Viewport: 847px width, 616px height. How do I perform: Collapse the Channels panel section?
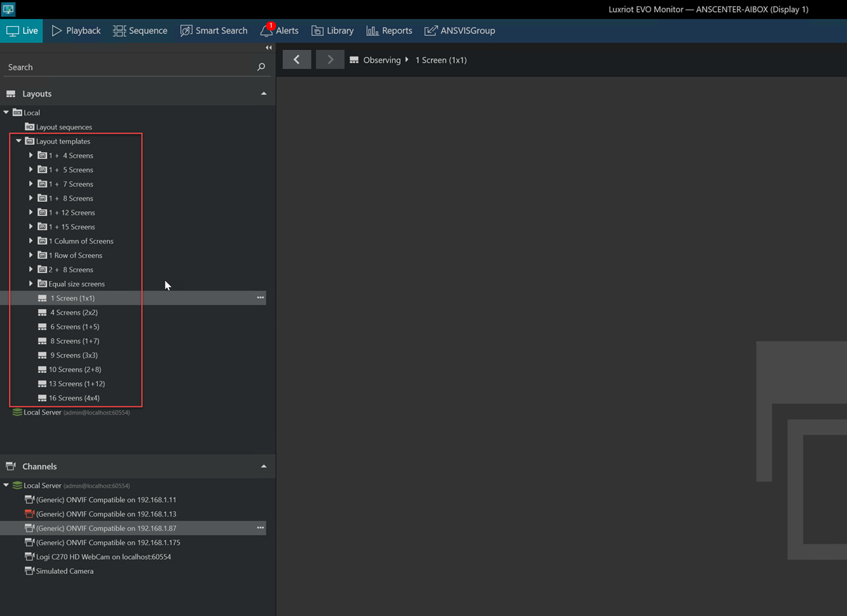(x=263, y=466)
